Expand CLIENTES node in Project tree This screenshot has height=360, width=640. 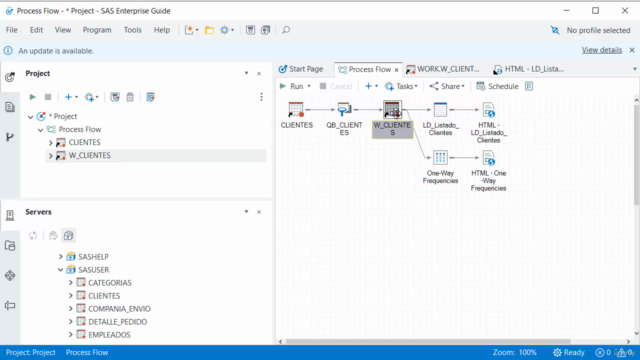51,143
